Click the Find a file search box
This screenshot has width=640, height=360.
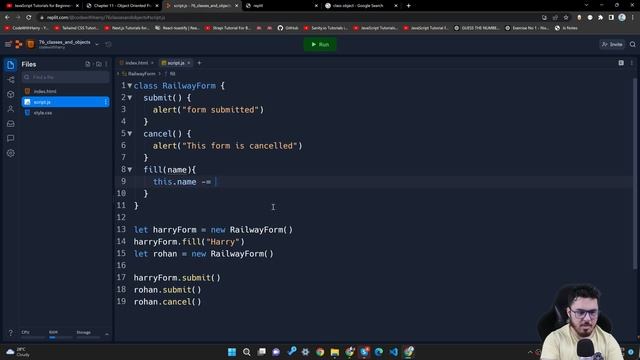coord(66,77)
